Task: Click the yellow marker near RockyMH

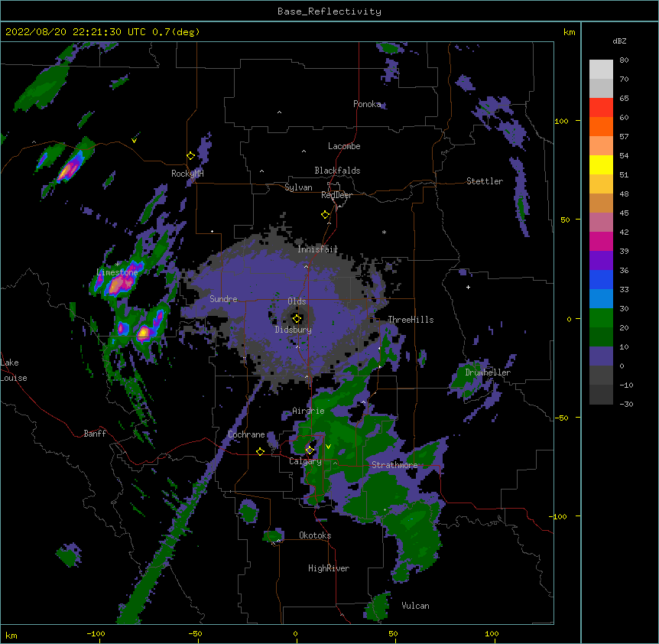Action: pyautogui.click(x=190, y=155)
